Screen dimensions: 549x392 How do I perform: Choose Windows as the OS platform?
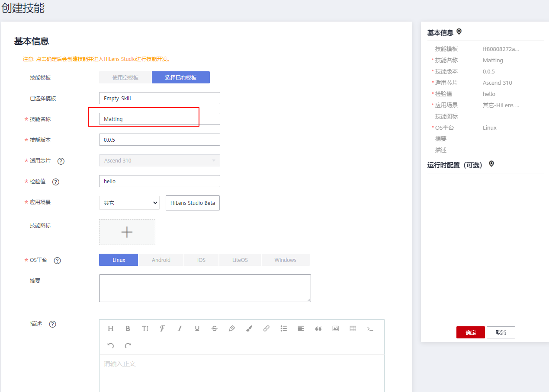(285, 260)
